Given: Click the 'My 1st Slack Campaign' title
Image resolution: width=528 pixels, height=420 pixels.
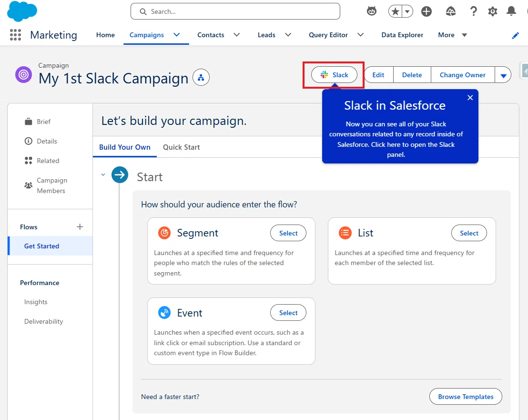Looking at the screenshot, I should 113,79.
